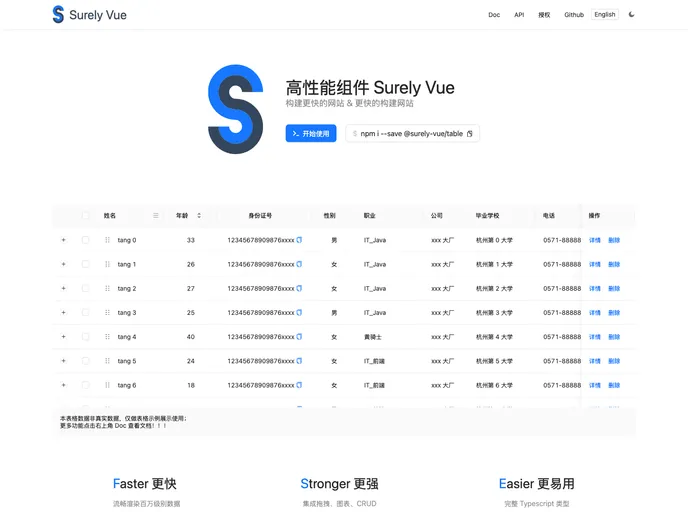Copy ID number in tang 5 row

coord(299,361)
